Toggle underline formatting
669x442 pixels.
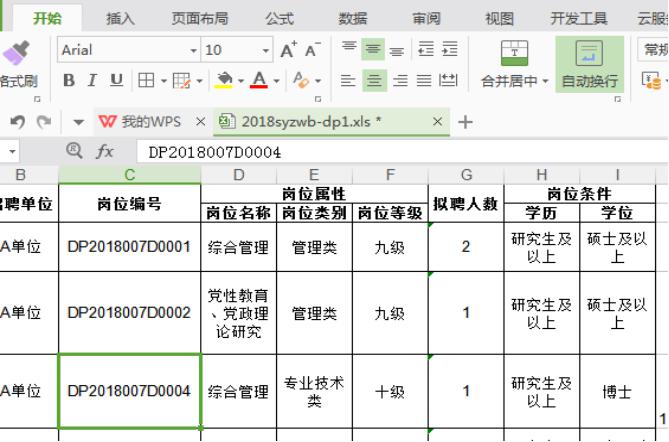(x=116, y=81)
